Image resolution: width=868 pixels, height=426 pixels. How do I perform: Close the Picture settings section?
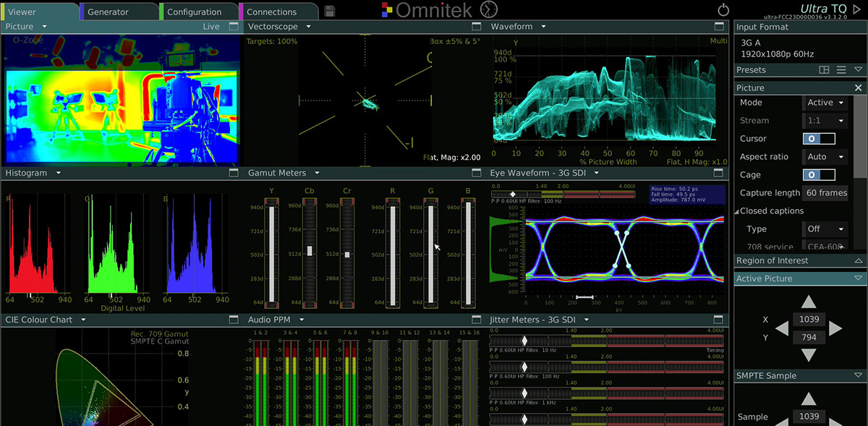click(858, 88)
